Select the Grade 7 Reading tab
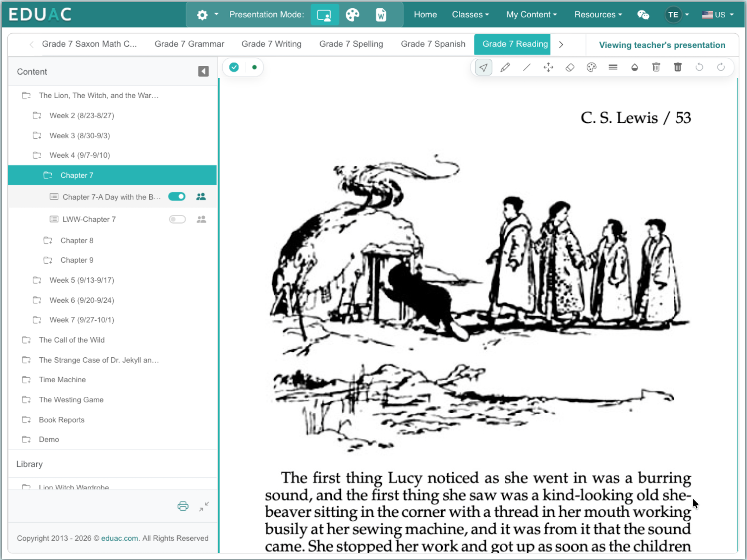The height and width of the screenshot is (560, 747). pos(512,44)
